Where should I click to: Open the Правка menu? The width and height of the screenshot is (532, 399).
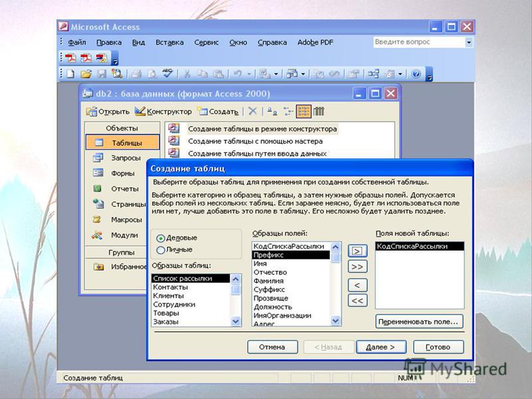pos(109,43)
